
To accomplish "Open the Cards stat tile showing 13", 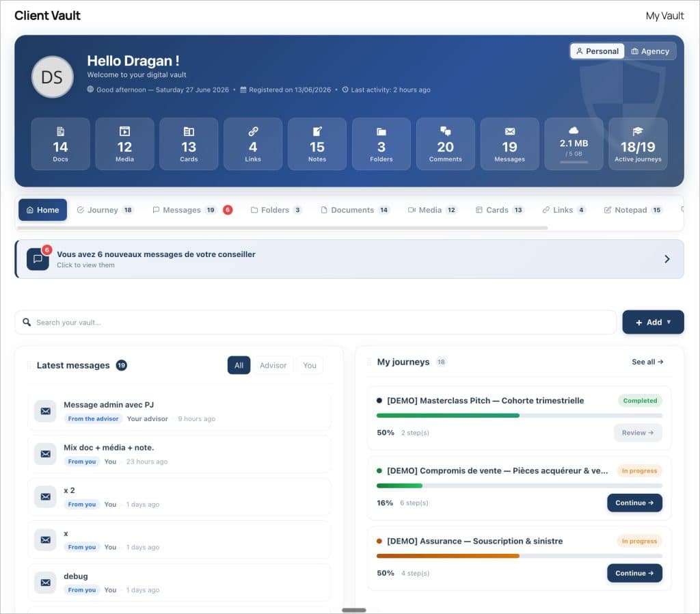I will pyautogui.click(x=189, y=144).
